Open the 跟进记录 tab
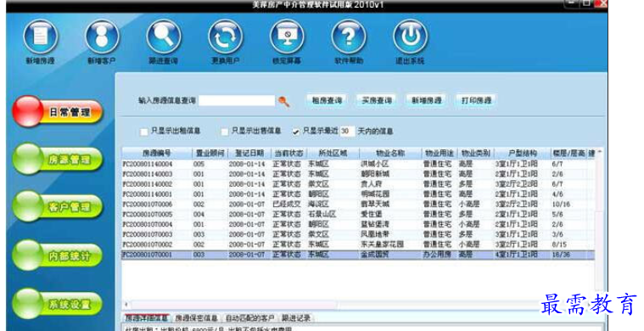Screen dimensions: 644x331 [296, 318]
